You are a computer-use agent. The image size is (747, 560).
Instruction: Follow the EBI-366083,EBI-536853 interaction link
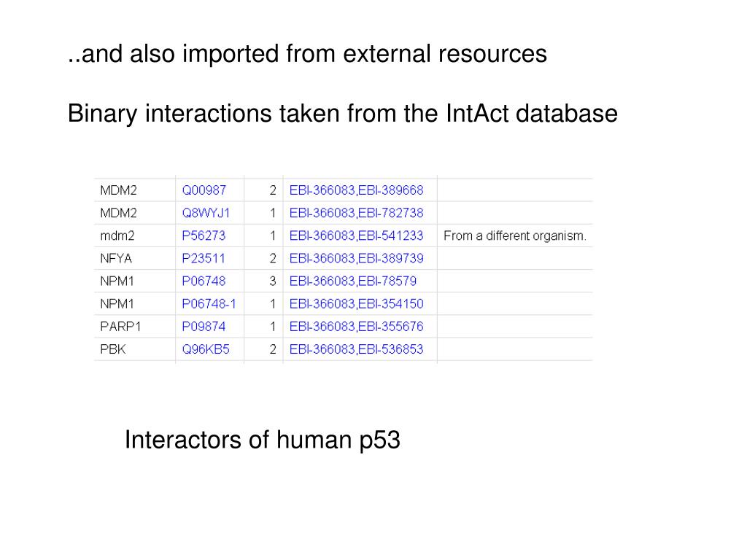356,349
